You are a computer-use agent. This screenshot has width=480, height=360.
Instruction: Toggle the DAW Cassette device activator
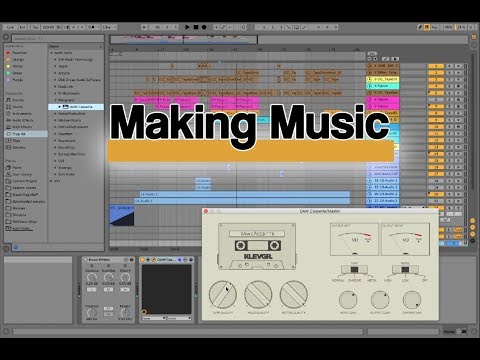coord(142,259)
